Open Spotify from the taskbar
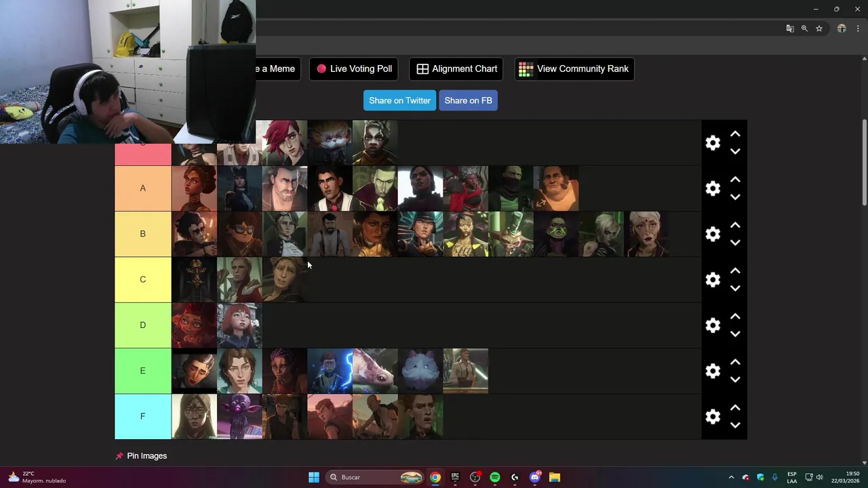The image size is (868, 488). point(495,477)
